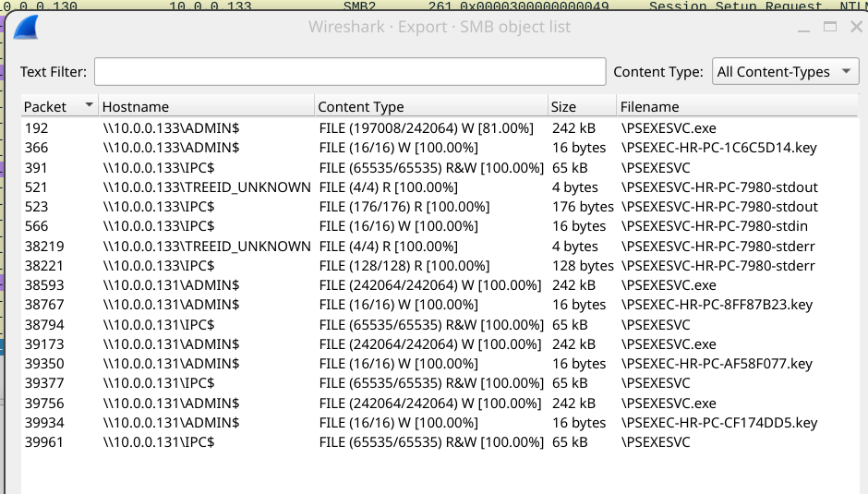
Task: Click the Text Filter input field
Action: [350, 72]
